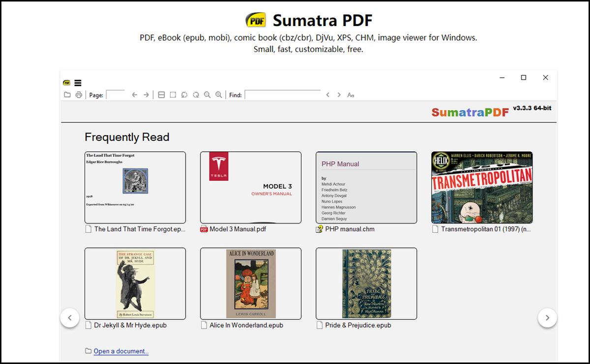The image size is (590, 364).
Task: Click into the Find text field
Action: [x=283, y=95]
